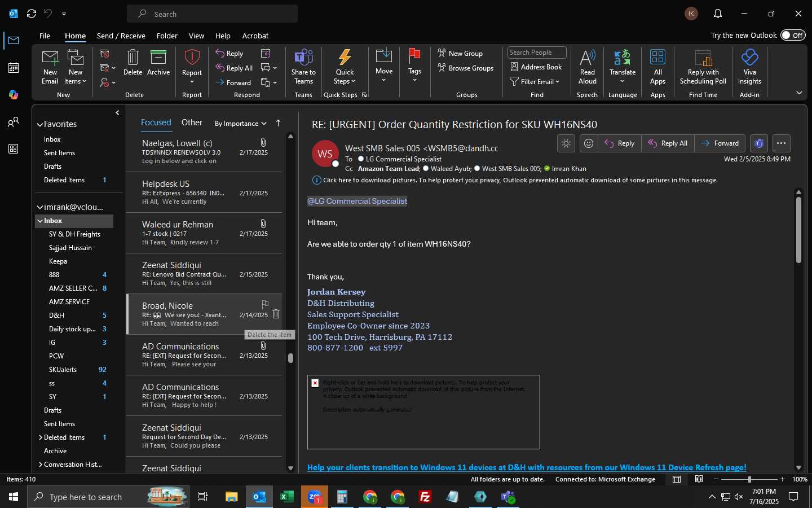Click Reply button in reading pane
Image resolution: width=812 pixels, height=508 pixels.
click(x=619, y=143)
